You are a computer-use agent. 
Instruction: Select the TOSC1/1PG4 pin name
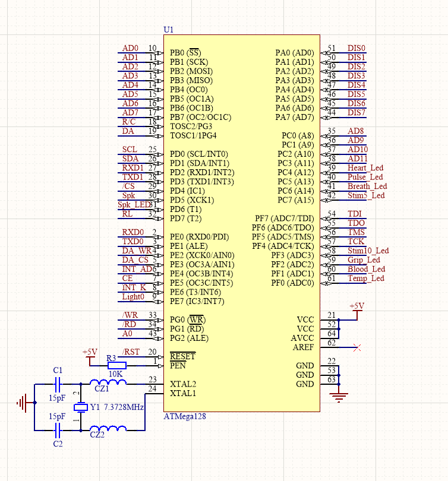(193, 136)
